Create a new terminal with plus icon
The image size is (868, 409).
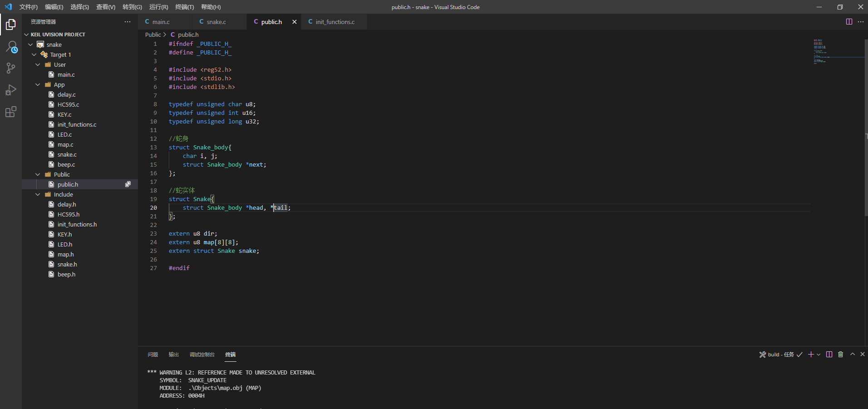click(811, 355)
